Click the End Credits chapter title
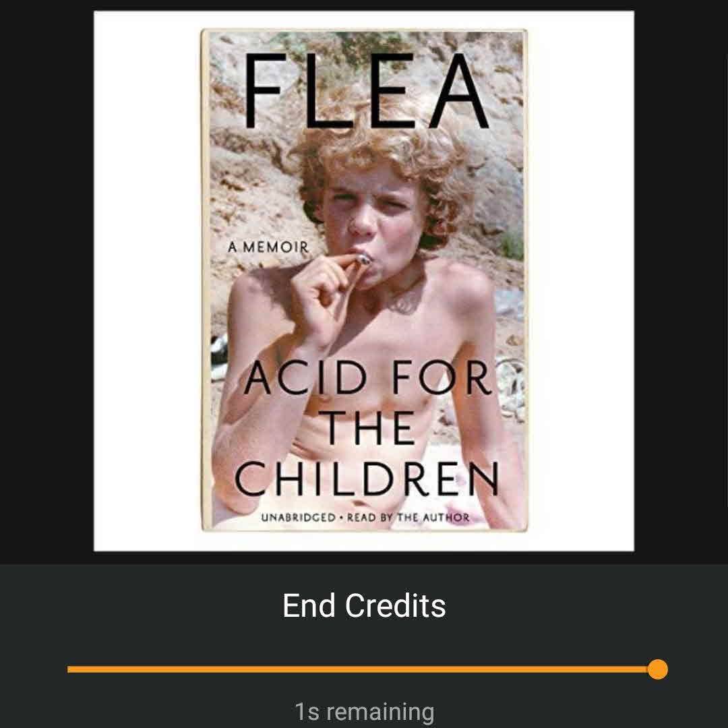 (x=364, y=605)
